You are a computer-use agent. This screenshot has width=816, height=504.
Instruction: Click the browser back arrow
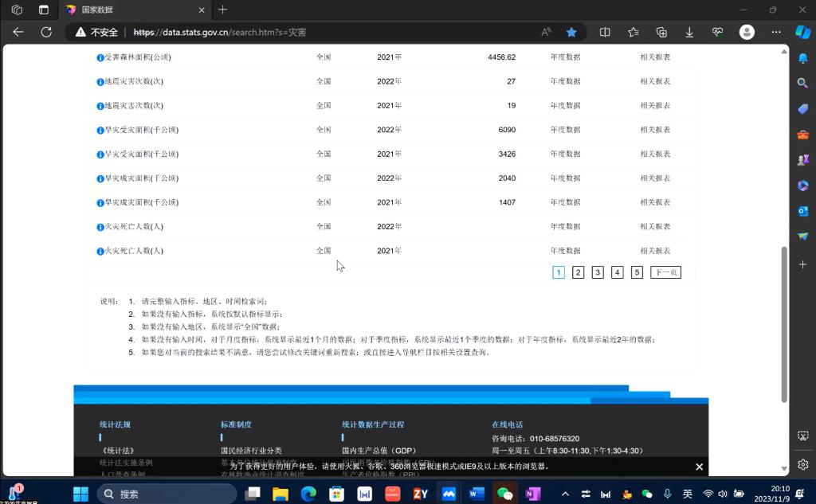18,32
